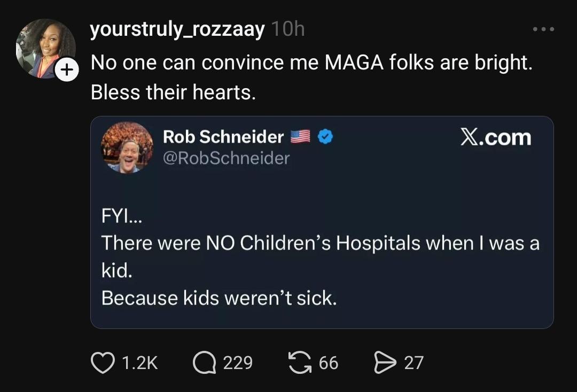Select the Rob Schneider display name
Viewport: 577px width, 392px height.
pos(223,137)
